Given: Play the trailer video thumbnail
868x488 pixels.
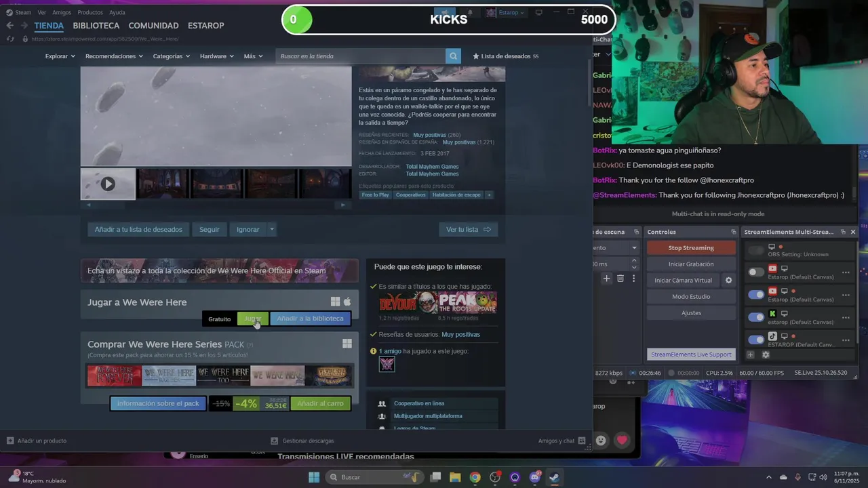Looking at the screenshot, I should [108, 184].
